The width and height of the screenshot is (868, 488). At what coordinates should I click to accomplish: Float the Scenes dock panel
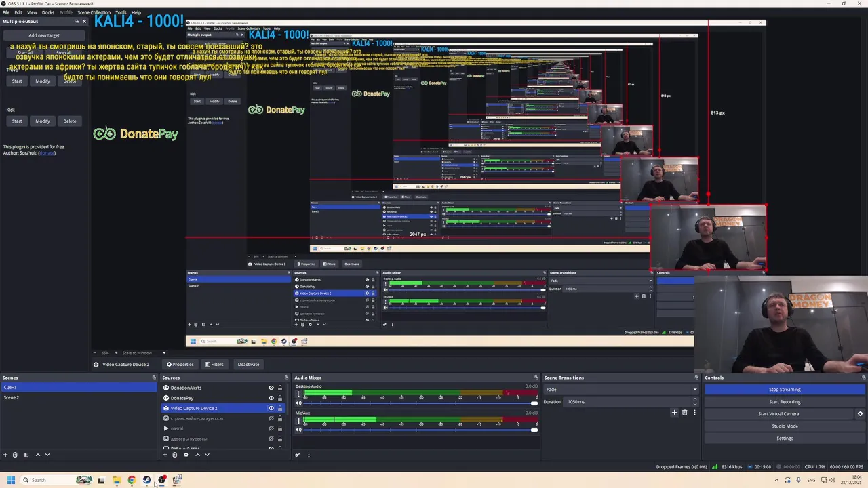[x=154, y=378]
